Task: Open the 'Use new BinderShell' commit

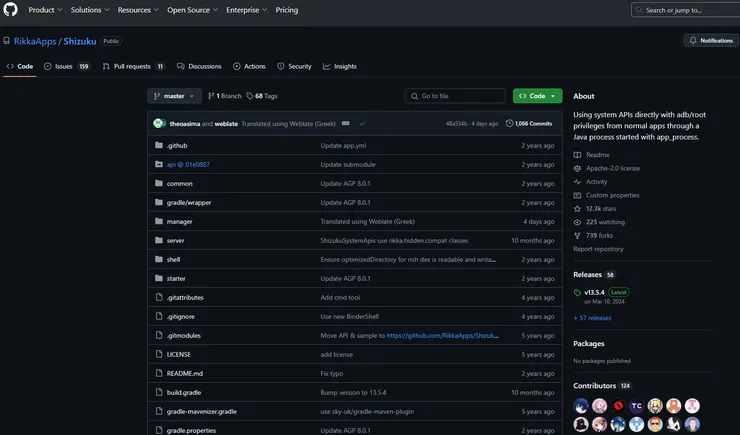Action: click(x=349, y=317)
